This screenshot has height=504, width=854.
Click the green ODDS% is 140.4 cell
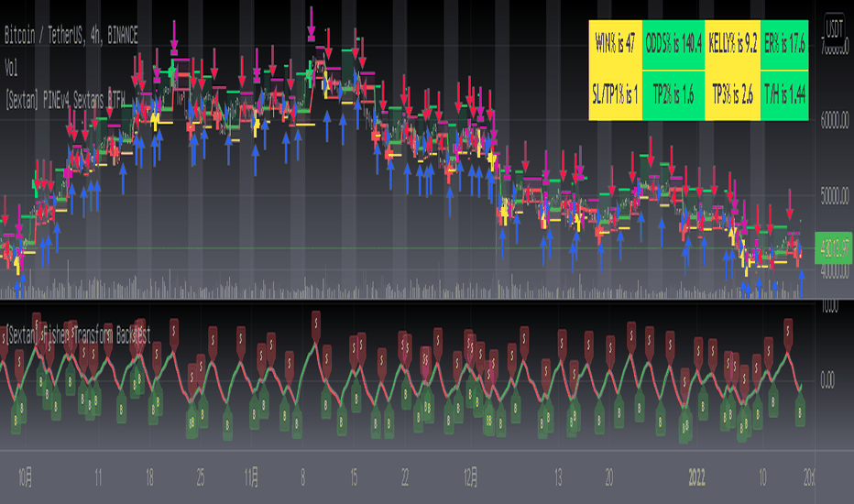[x=673, y=45]
